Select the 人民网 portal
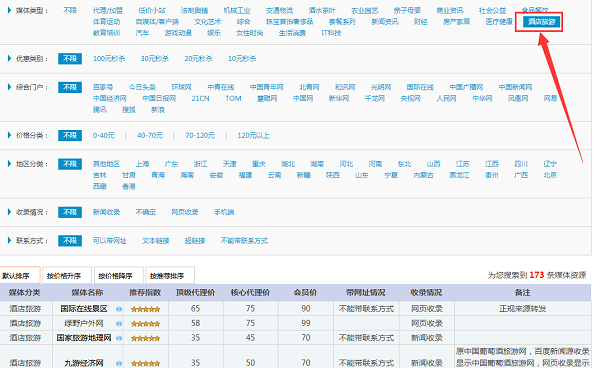Image resolution: width=600 pixels, height=368 pixels. [446, 98]
